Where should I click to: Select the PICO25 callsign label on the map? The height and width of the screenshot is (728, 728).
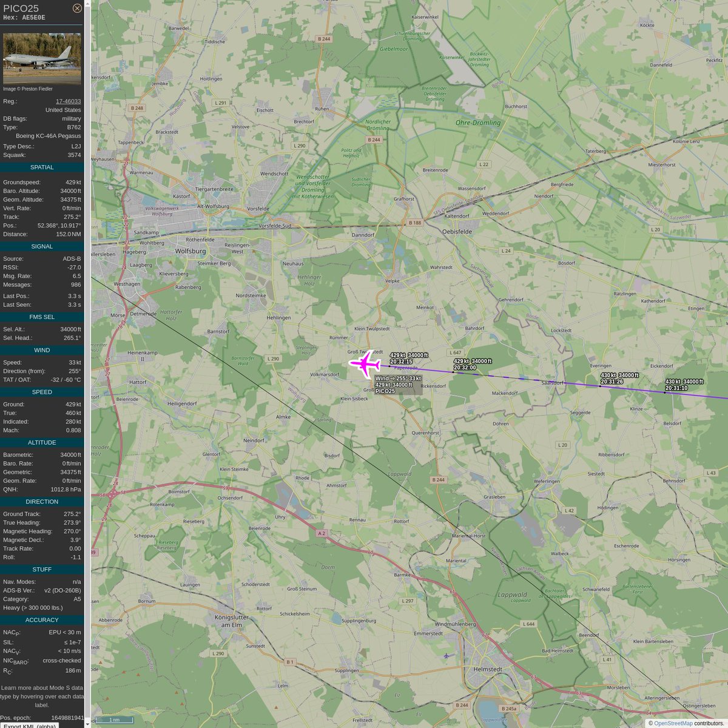[386, 391]
